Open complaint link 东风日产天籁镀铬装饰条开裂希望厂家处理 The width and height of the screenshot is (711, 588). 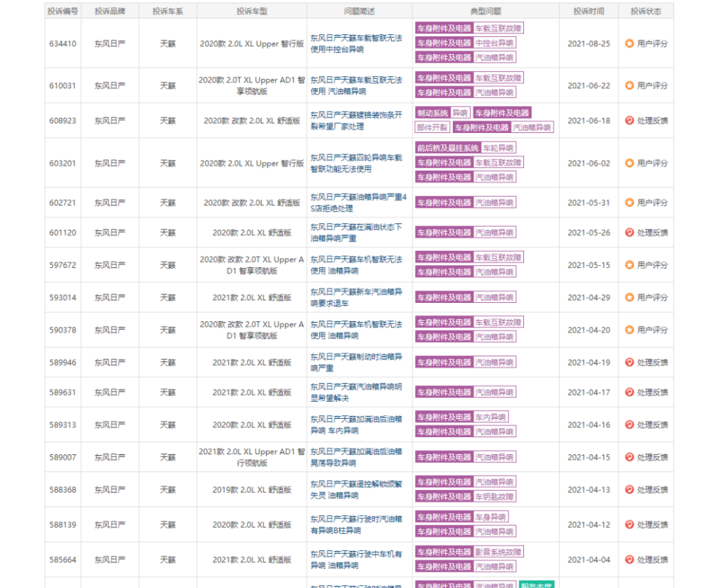(356, 121)
